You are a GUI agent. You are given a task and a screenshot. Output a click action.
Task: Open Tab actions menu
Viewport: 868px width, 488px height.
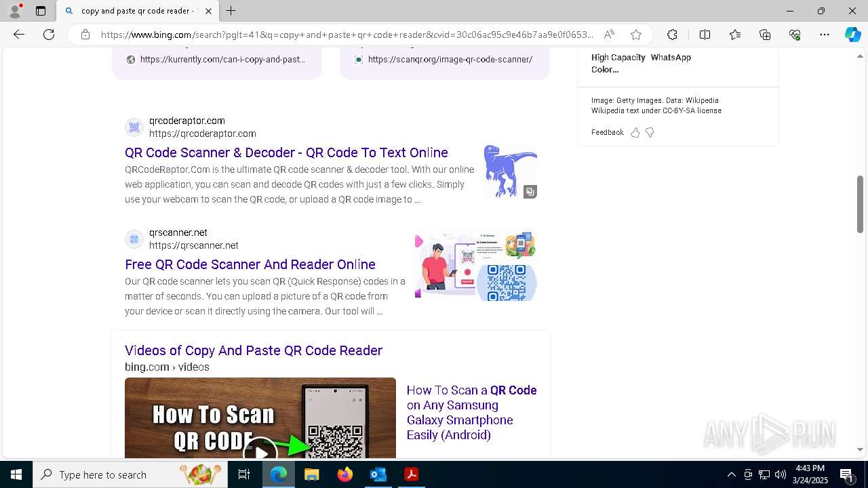point(41,11)
